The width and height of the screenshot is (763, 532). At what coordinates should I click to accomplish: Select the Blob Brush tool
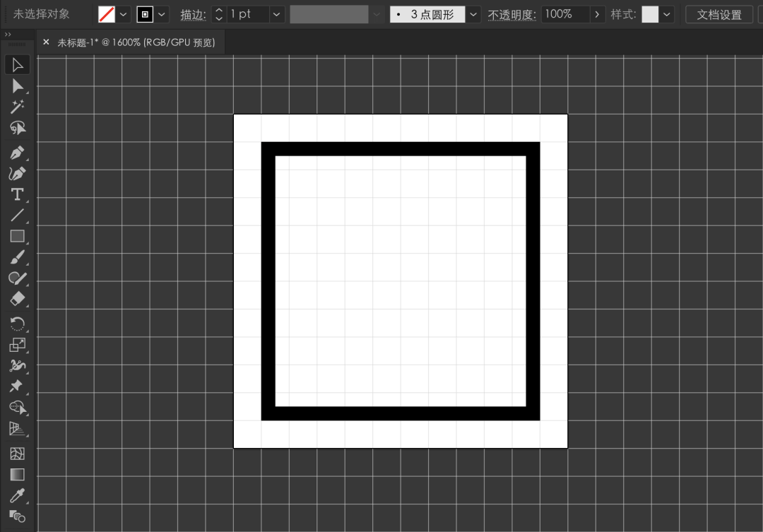pos(18,278)
